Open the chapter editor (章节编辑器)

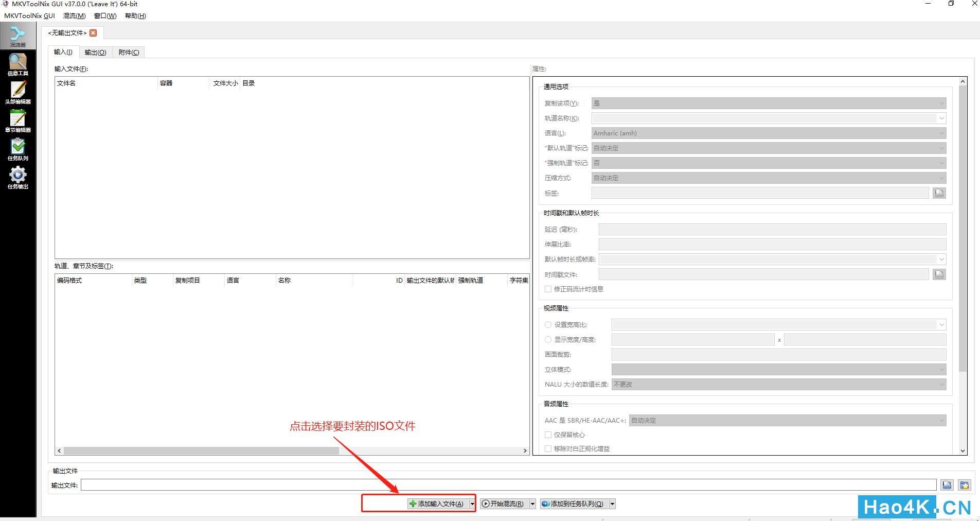pos(17,121)
